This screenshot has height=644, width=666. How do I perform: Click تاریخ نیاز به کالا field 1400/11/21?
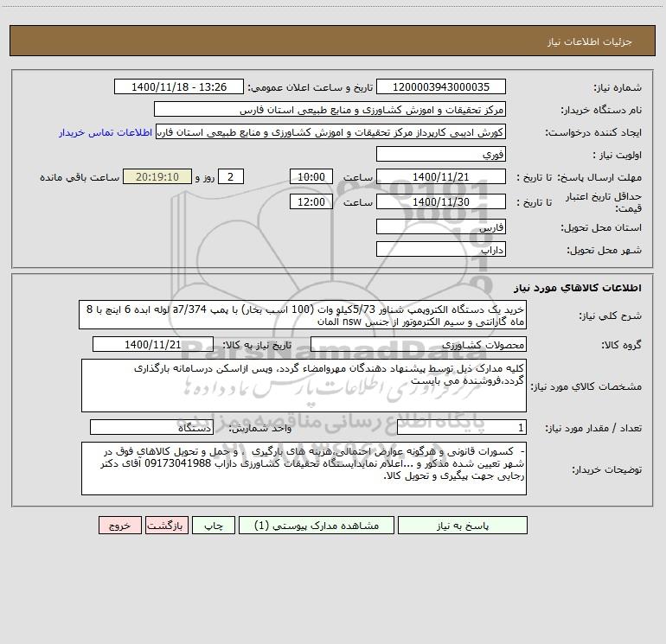(153, 344)
